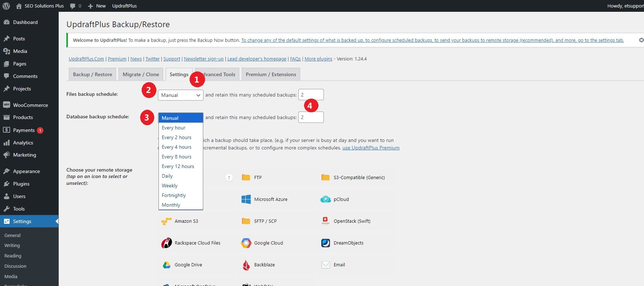
Task: Open the Premium / Extensions tab
Action: tap(271, 74)
